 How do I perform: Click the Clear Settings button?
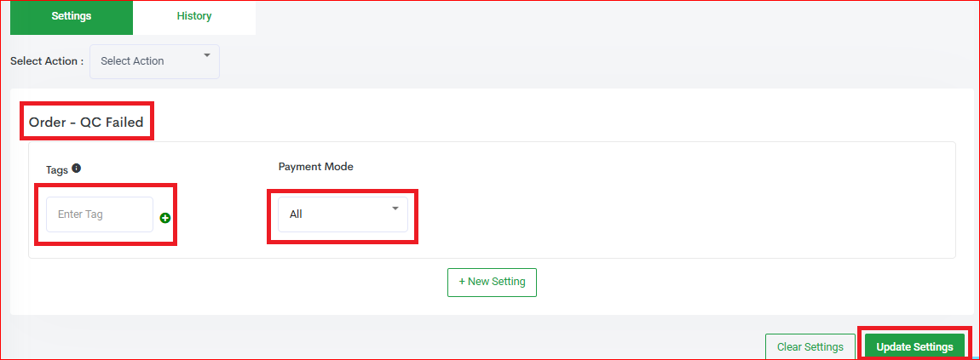pyautogui.click(x=810, y=346)
